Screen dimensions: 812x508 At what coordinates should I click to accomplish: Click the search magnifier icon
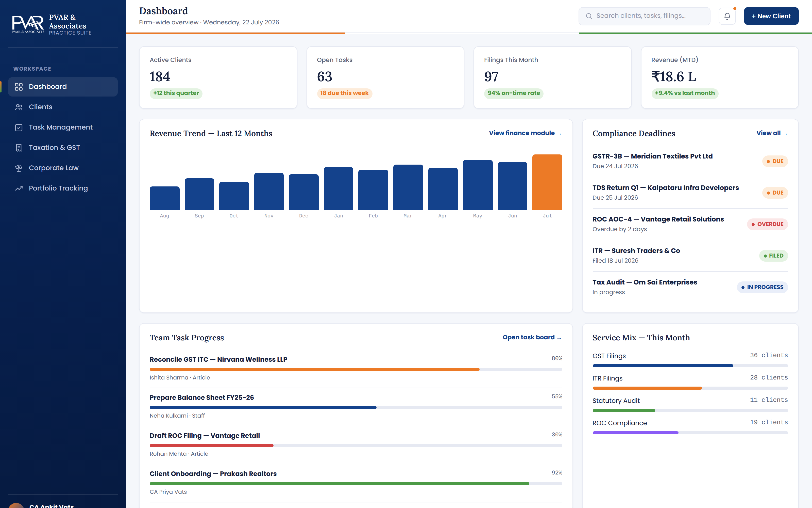pyautogui.click(x=589, y=16)
